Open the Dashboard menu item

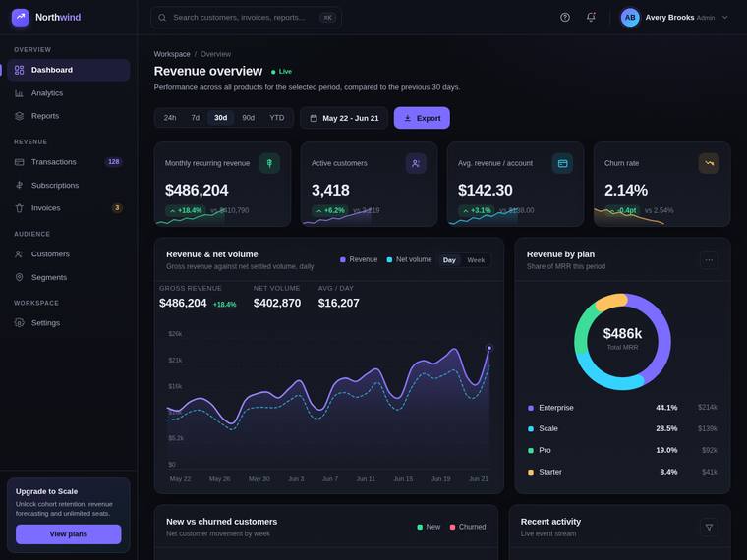pos(69,70)
